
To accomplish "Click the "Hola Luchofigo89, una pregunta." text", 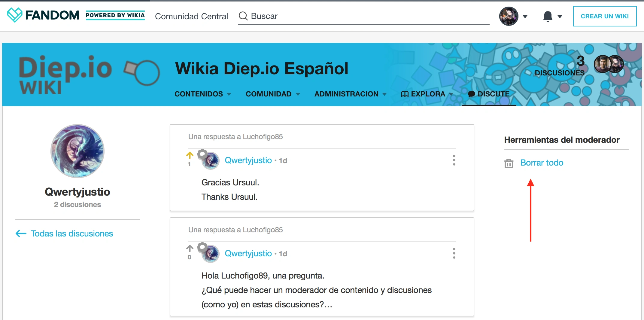I will point(263,276).
